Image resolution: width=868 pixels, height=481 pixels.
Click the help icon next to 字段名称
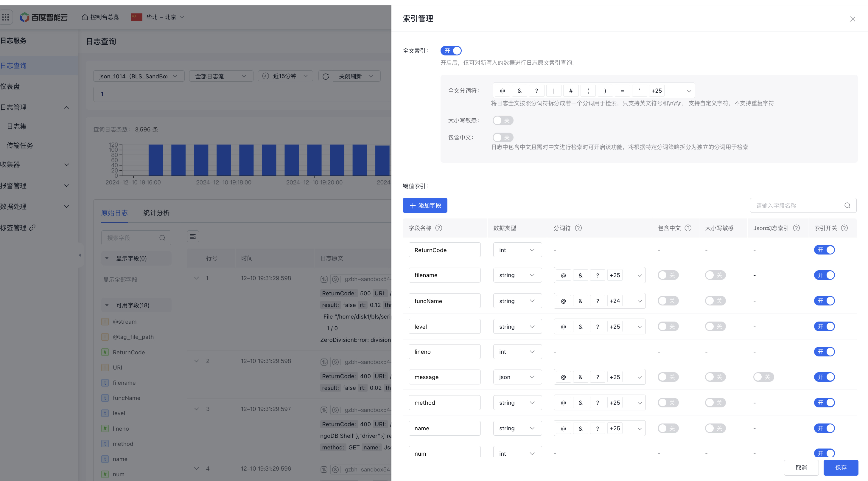pos(439,228)
